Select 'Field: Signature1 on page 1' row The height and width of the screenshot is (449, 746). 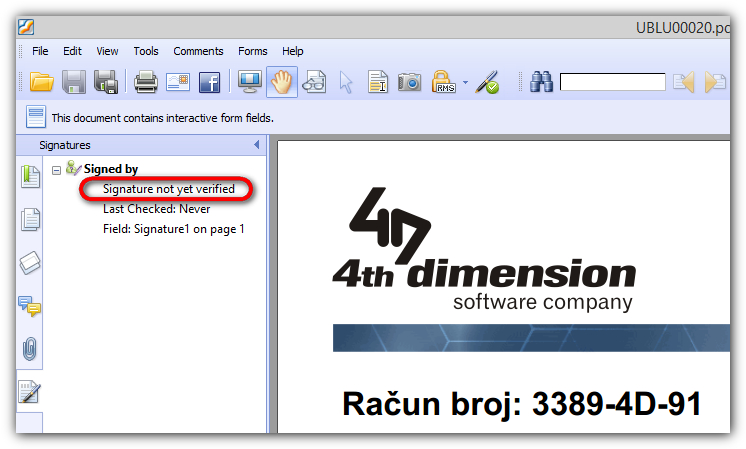174,229
